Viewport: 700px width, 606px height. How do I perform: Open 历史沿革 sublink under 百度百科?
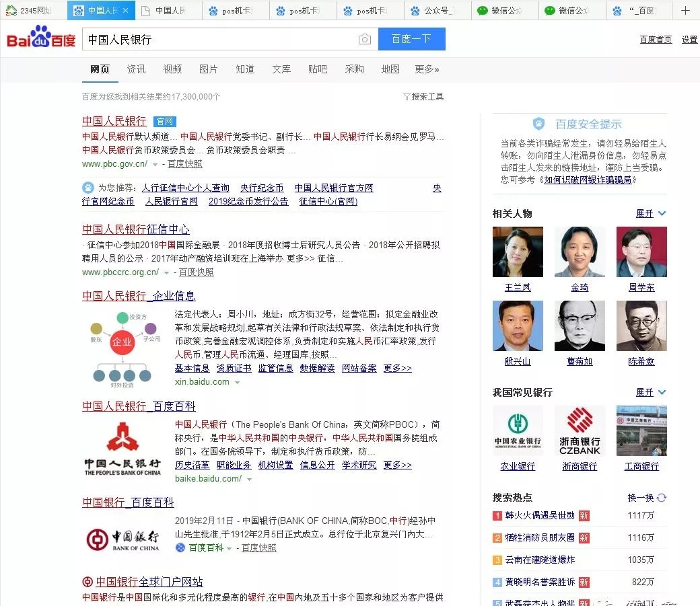point(192,465)
